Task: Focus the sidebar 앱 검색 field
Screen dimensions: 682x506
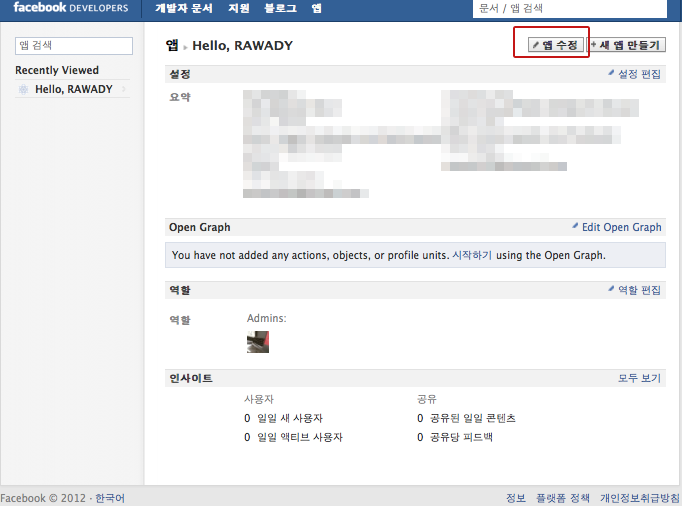Action: tap(74, 46)
